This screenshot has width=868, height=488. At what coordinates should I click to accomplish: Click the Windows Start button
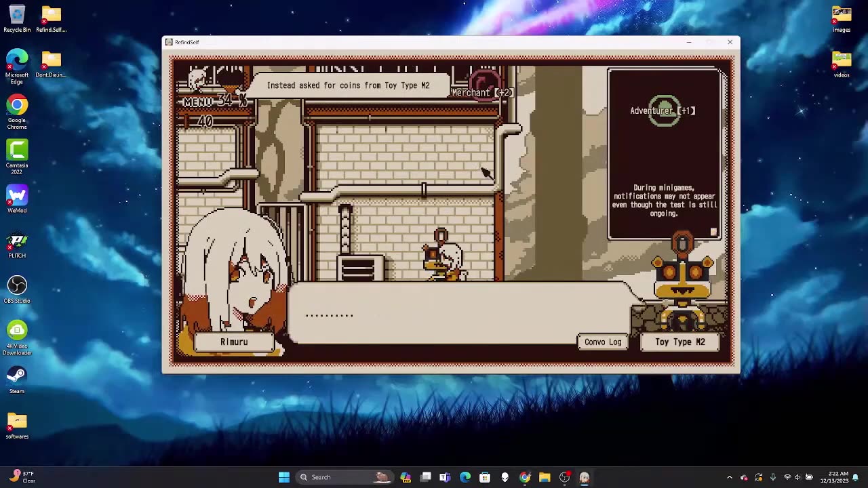(284, 477)
